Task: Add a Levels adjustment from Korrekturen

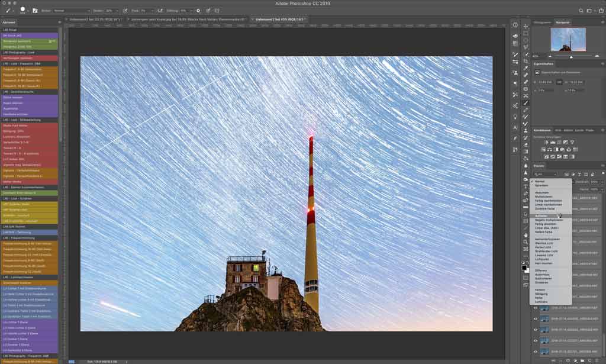Action: 553,142
